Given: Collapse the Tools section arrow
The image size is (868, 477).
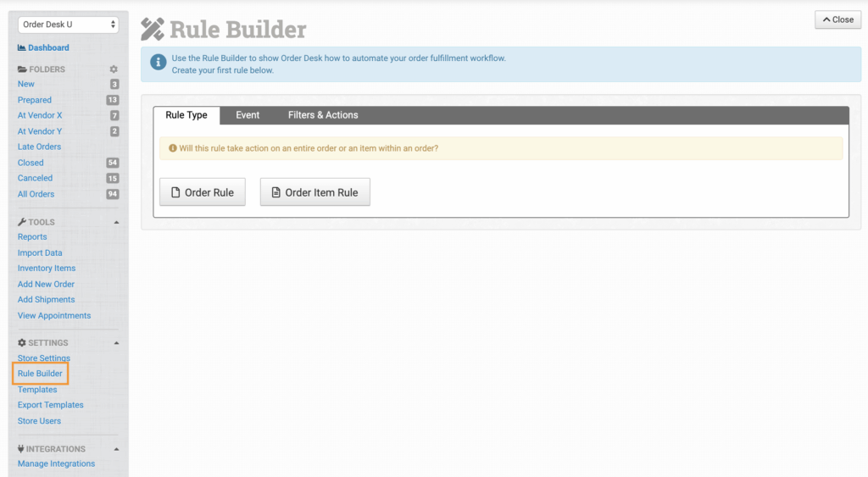Looking at the screenshot, I should [116, 222].
